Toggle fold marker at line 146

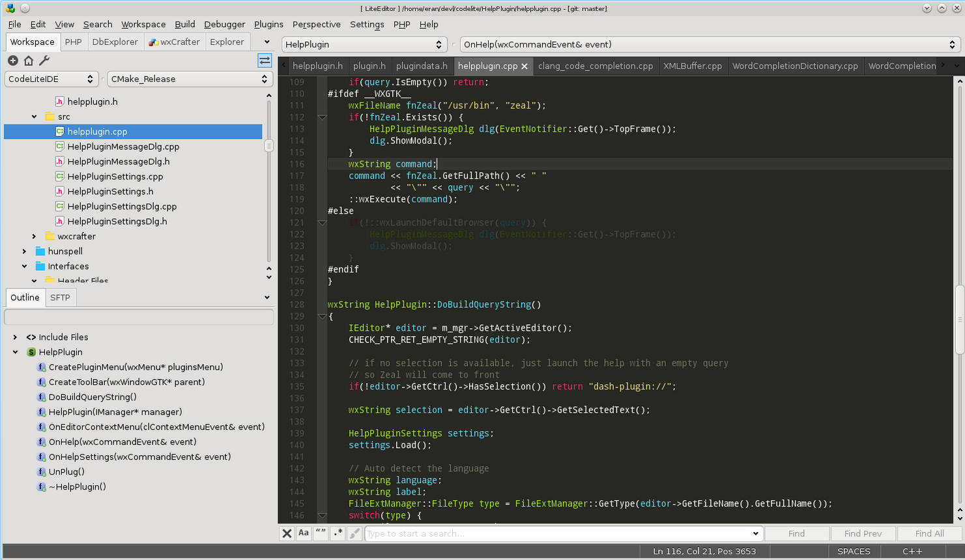coord(322,516)
